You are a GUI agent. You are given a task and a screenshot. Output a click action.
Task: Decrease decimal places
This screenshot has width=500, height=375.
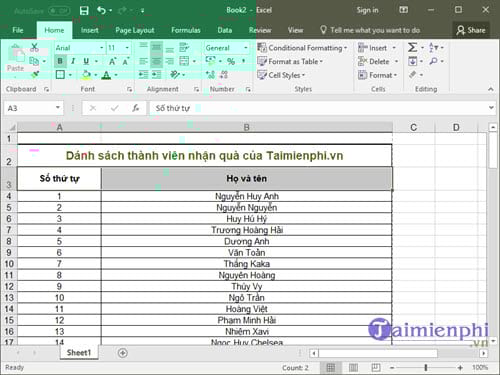(224, 75)
